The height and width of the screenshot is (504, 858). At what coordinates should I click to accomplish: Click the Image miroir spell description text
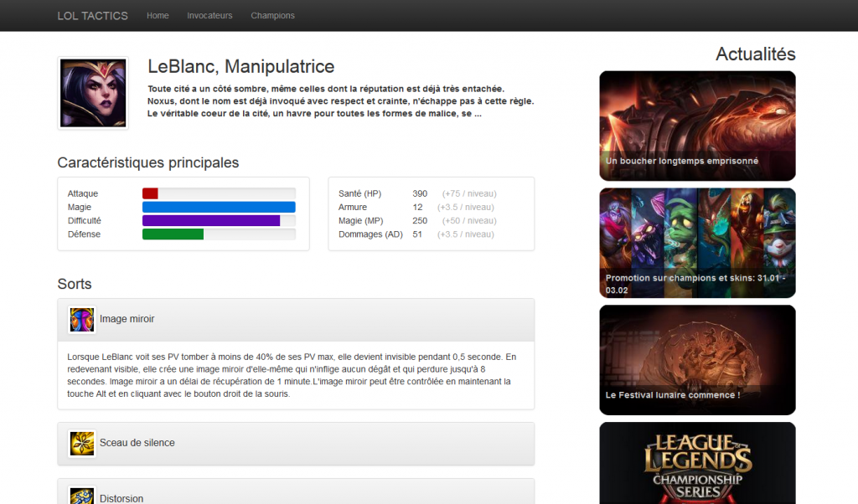[x=292, y=375]
